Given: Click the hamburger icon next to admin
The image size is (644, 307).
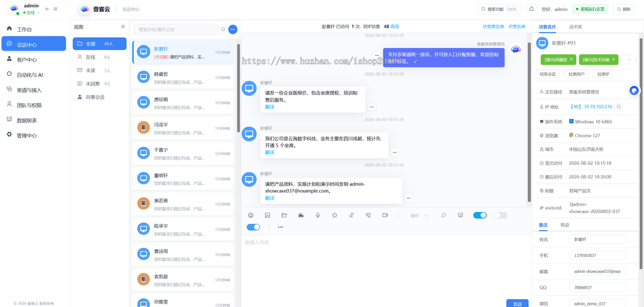Looking at the screenshot, I should (55, 9).
